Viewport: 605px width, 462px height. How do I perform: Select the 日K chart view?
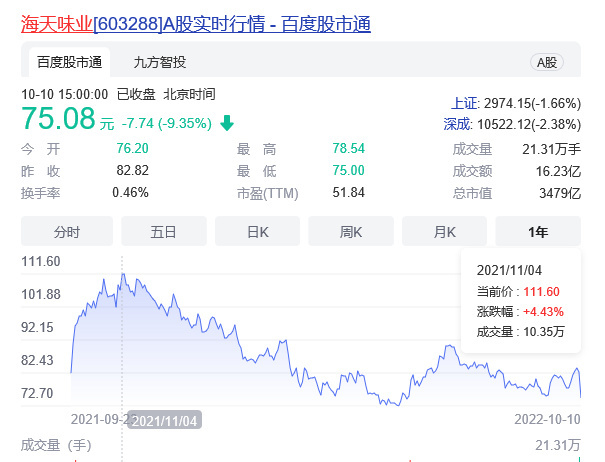click(x=257, y=231)
